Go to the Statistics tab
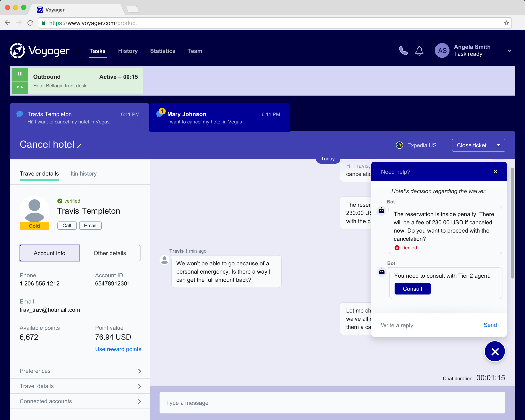This screenshot has width=525, height=420. [162, 51]
